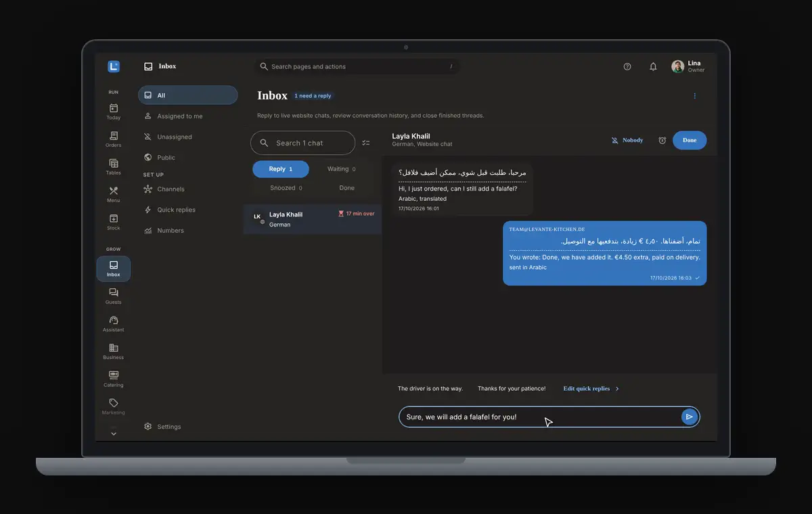Open the Stock section
The image size is (812, 514).
[x=113, y=223]
